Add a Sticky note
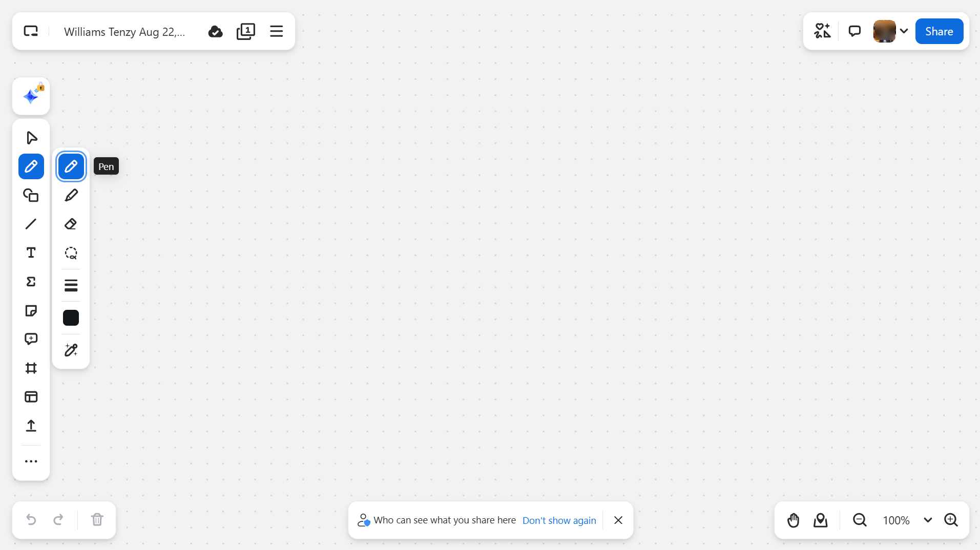980x550 pixels. (31, 310)
